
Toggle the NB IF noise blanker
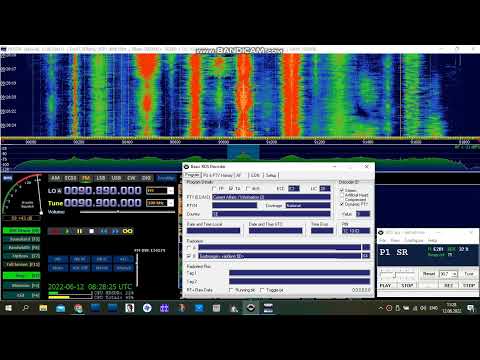pyautogui.click(x=102, y=259)
